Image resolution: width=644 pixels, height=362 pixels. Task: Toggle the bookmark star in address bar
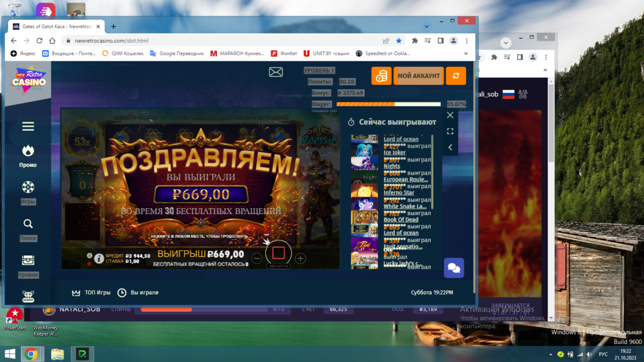(x=399, y=41)
